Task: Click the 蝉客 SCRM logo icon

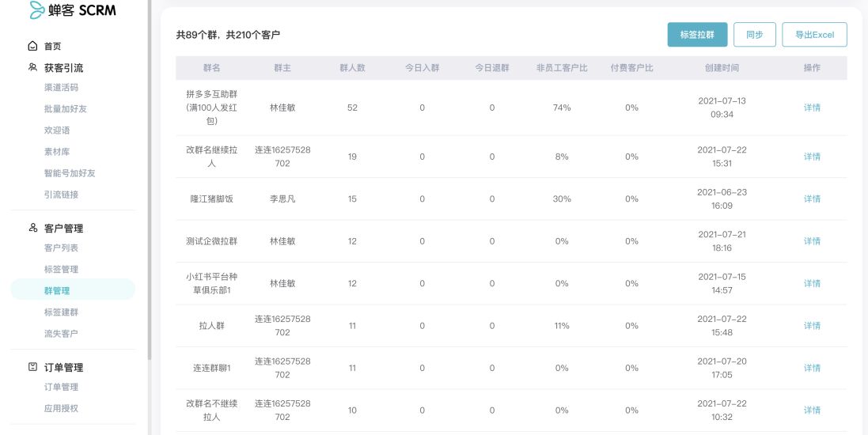Action: [36, 10]
